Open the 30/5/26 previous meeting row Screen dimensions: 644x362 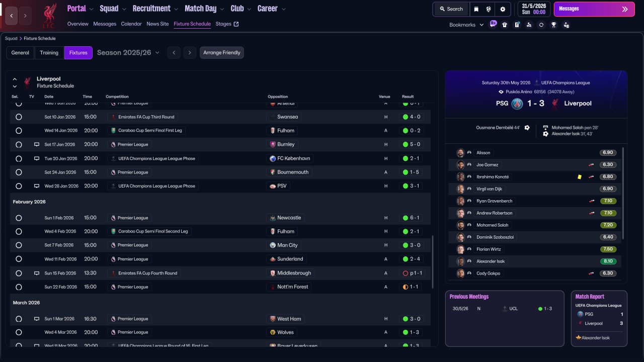tap(505, 309)
